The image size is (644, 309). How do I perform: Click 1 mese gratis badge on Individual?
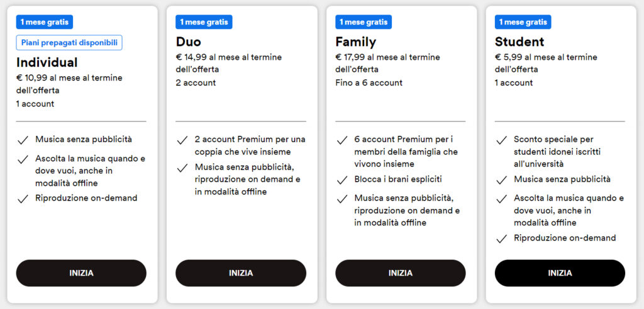click(x=45, y=22)
